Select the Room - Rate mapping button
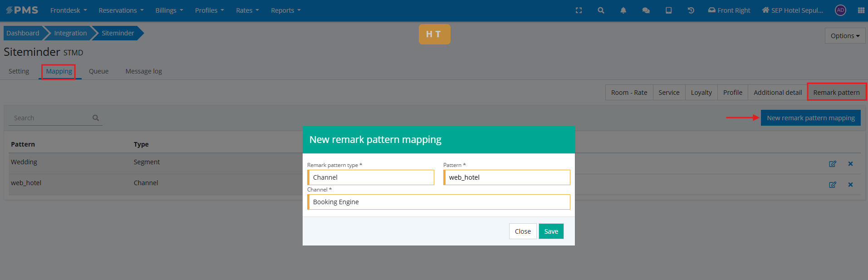Screen dimensions: 868x280 pos(629,93)
